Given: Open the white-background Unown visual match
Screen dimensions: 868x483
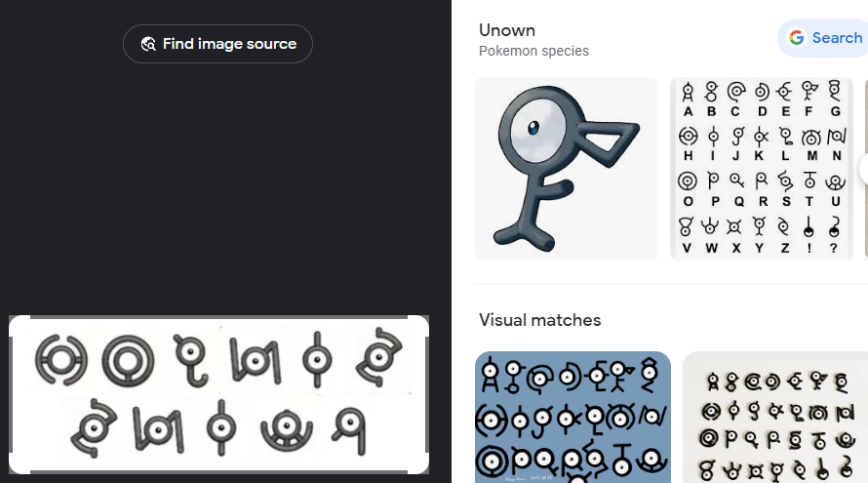Looking at the screenshot, I should point(775,418).
